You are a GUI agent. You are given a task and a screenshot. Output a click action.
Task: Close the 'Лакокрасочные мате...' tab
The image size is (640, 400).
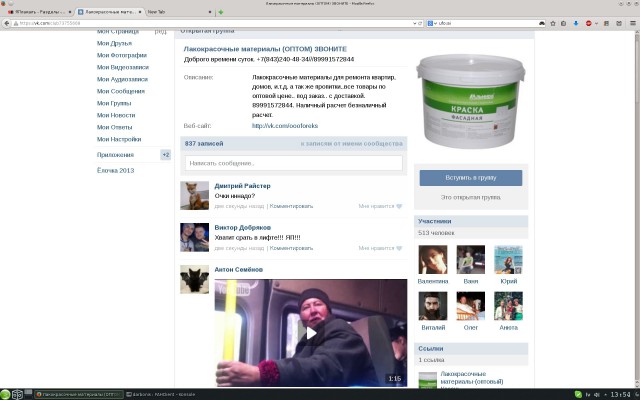(140, 12)
